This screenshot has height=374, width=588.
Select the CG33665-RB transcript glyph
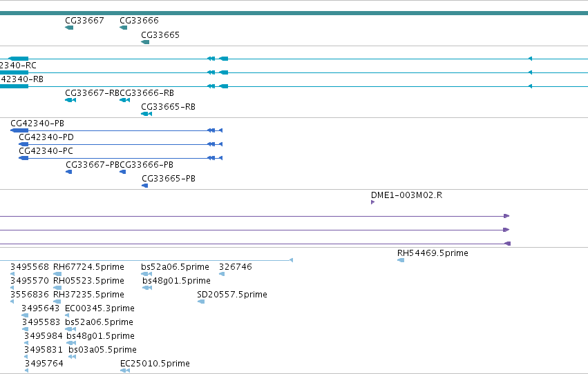pyautogui.click(x=146, y=114)
